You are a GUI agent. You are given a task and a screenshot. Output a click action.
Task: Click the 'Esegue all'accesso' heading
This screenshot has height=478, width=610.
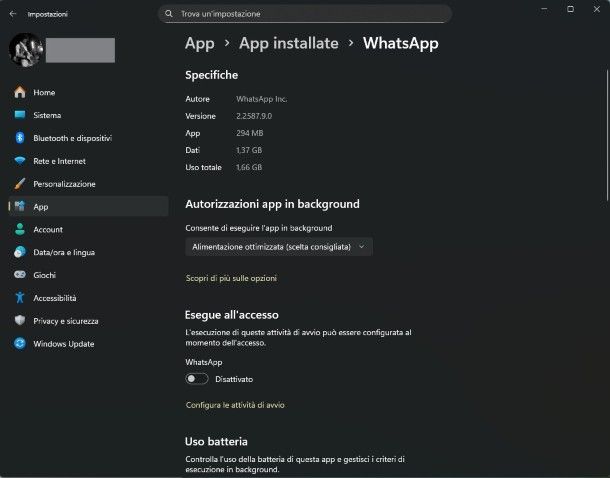(232, 315)
